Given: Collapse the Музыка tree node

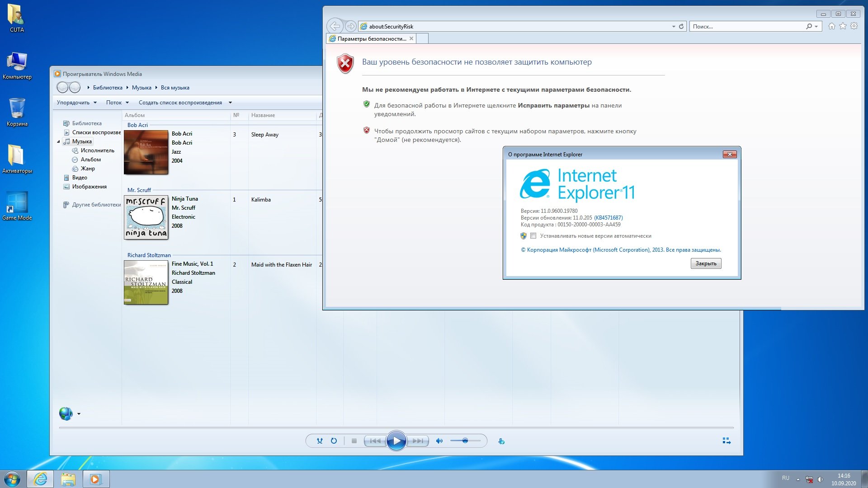Looking at the screenshot, I should click(58, 141).
